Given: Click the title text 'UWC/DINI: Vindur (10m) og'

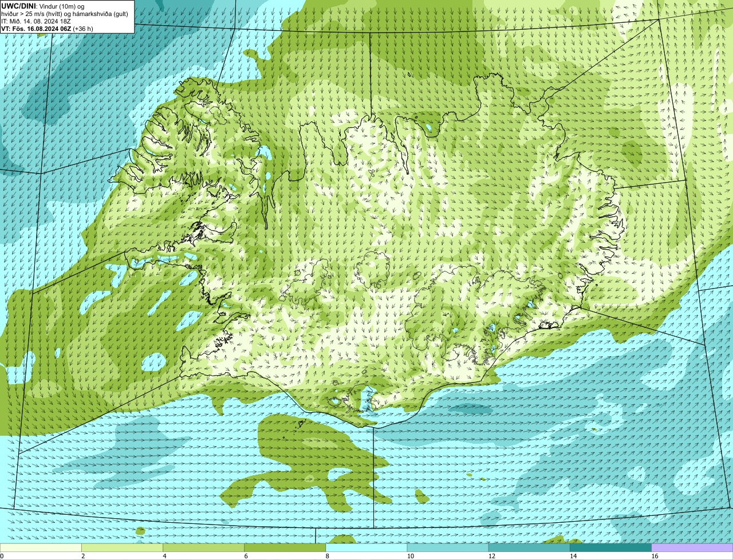Looking at the screenshot, I should [x=43, y=6].
